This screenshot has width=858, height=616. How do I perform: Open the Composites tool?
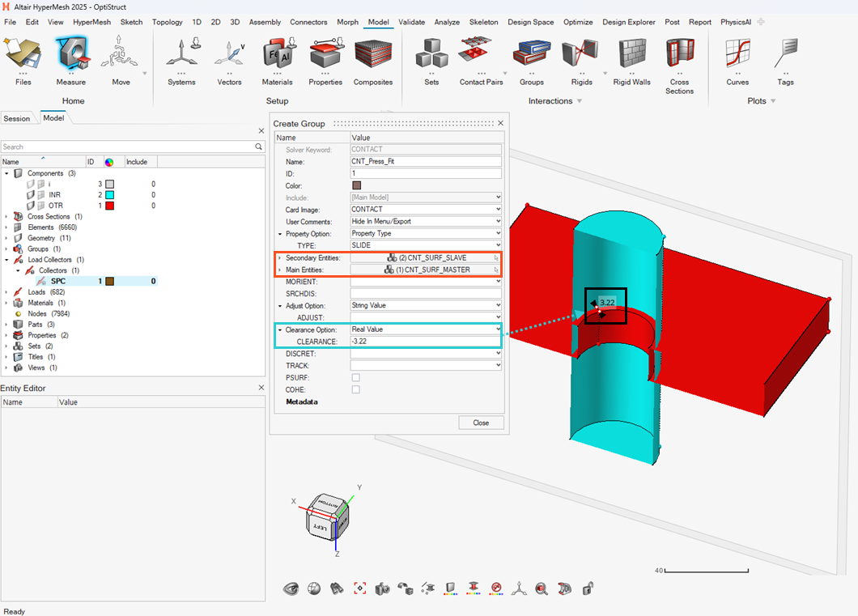[373, 60]
